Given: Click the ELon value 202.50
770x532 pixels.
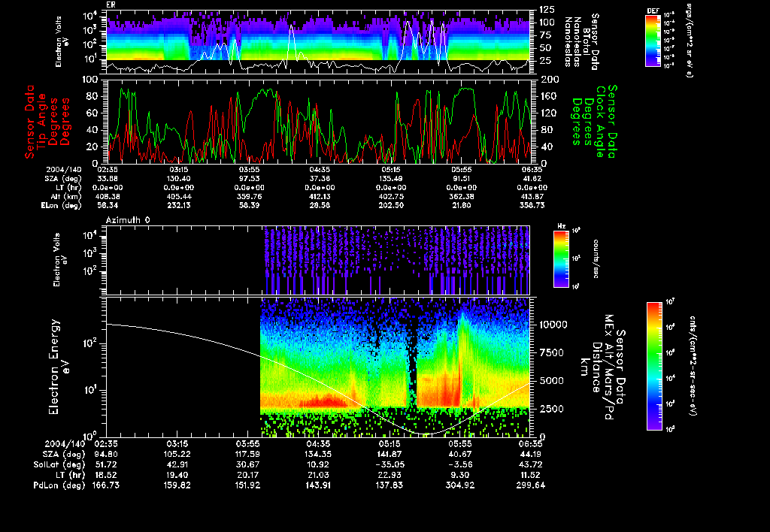Looking at the screenshot, I should 391,205.
